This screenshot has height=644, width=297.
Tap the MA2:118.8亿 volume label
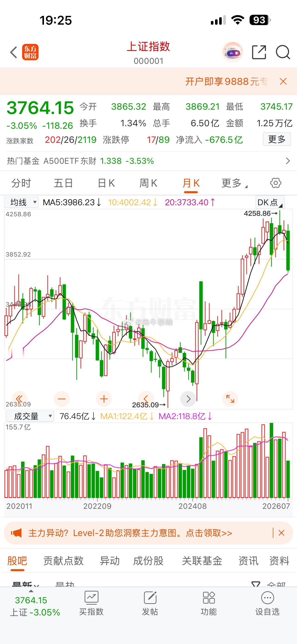click(185, 416)
